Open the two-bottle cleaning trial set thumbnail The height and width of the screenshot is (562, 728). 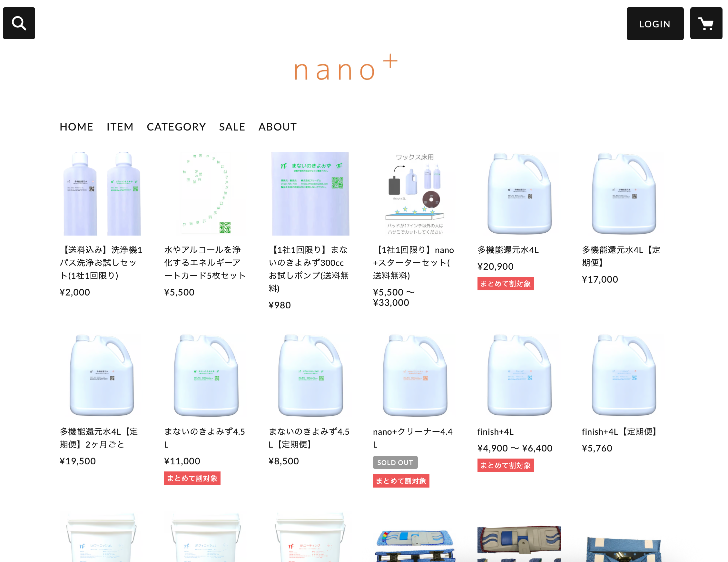pyautogui.click(x=102, y=194)
